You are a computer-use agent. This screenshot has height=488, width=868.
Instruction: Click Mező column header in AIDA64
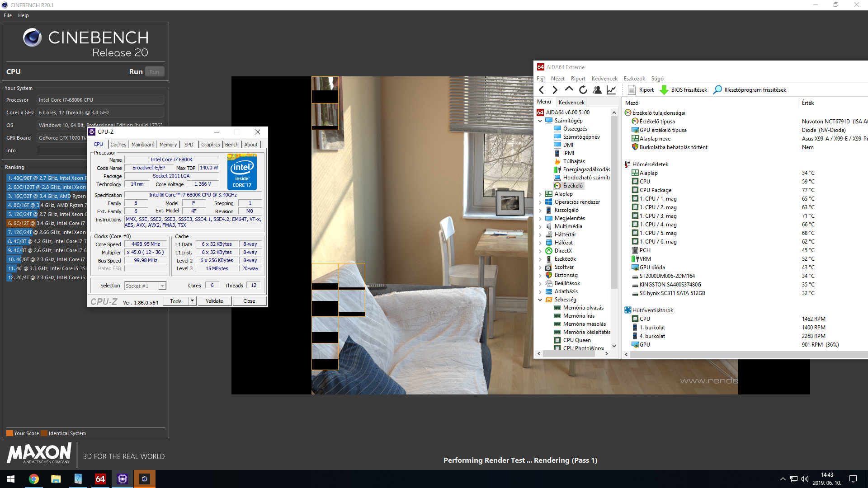711,103
